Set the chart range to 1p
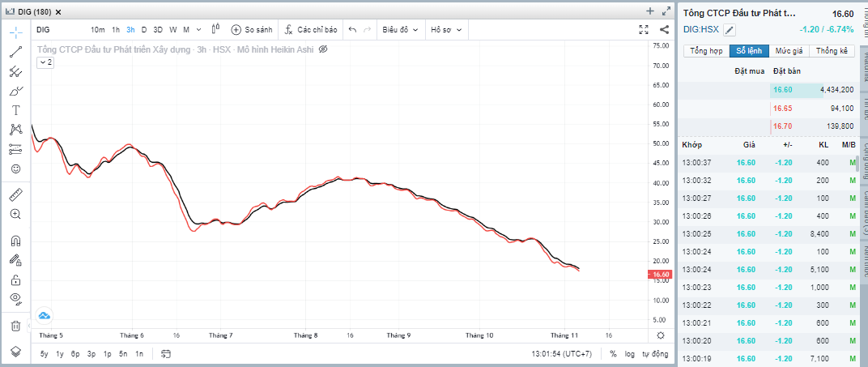The image size is (868, 367). tap(108, 354)
